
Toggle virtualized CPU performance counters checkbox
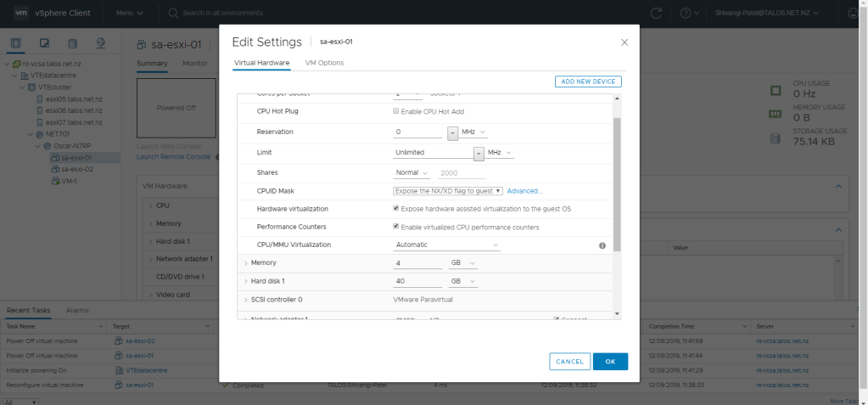coord(396,227)
